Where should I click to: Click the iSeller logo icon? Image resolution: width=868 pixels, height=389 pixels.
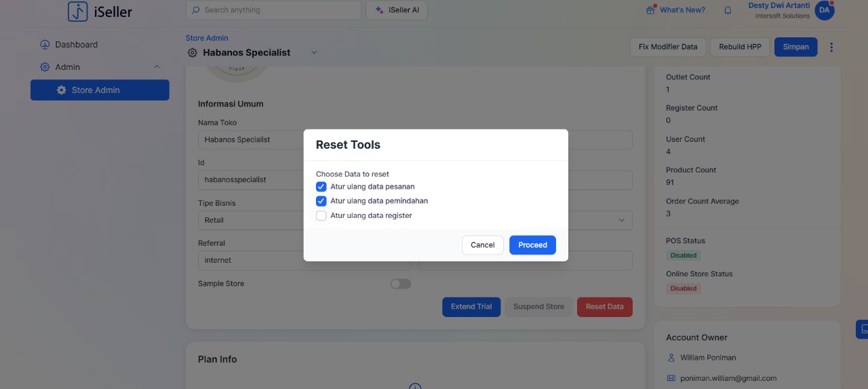(x=78, y=11)
